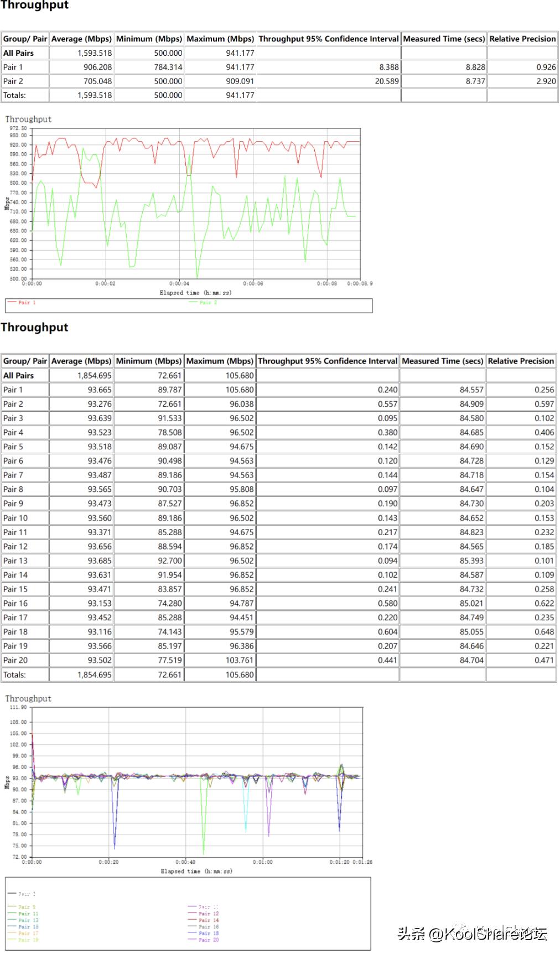Click the Pair 19 legend entry
The height and width of the screenshot is (954, 560).
(23, 940)
